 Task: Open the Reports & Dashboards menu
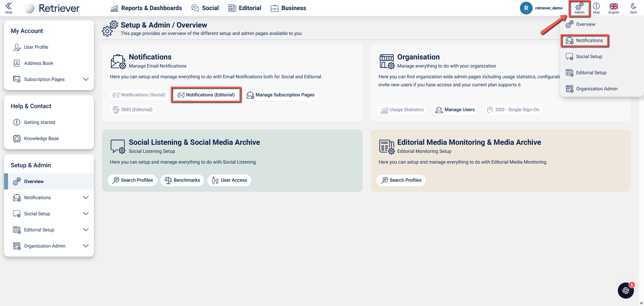pyautogui.click(x=146, y=8)
